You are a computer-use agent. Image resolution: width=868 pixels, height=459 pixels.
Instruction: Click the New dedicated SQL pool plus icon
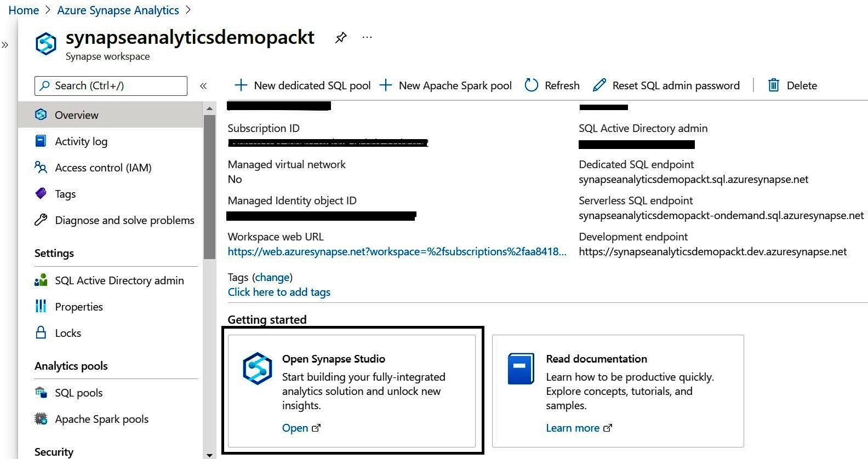(241, 85)
